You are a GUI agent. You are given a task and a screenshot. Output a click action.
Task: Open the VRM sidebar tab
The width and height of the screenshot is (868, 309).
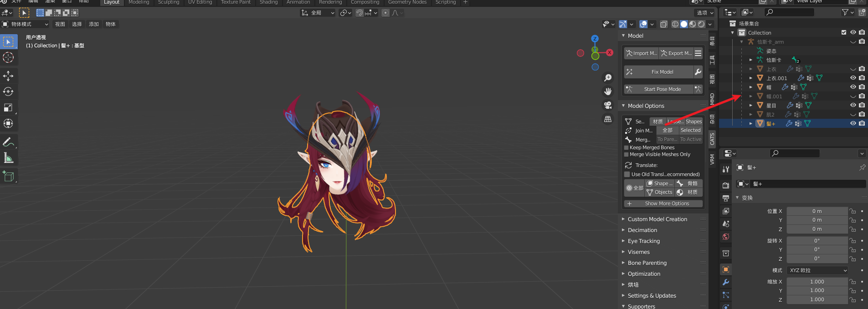click(x=712, y=159)
